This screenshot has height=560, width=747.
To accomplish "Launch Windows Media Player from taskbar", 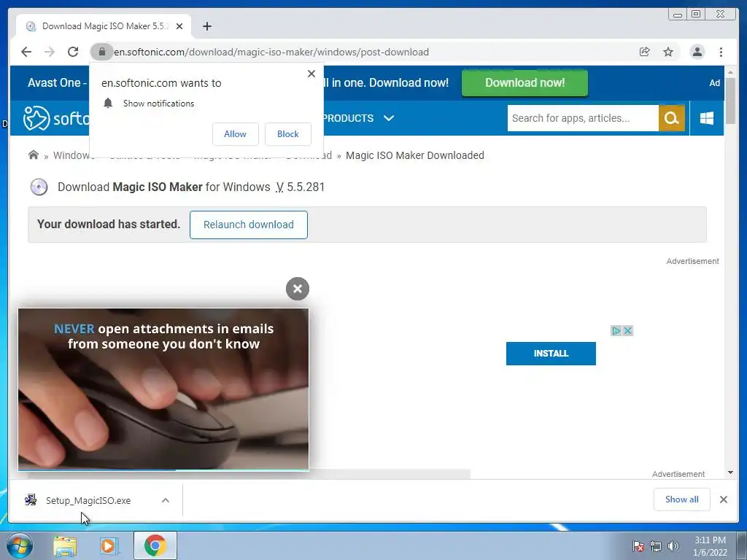I will pos(109,546).
